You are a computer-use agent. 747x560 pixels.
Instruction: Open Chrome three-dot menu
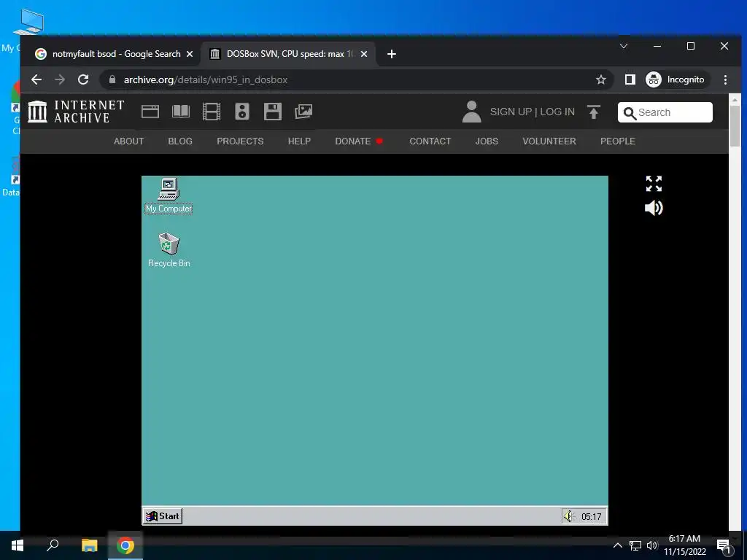pos(725,79)
